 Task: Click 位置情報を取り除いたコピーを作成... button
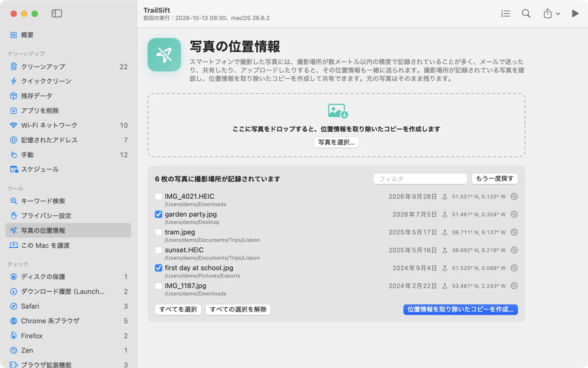click(460, 309)
